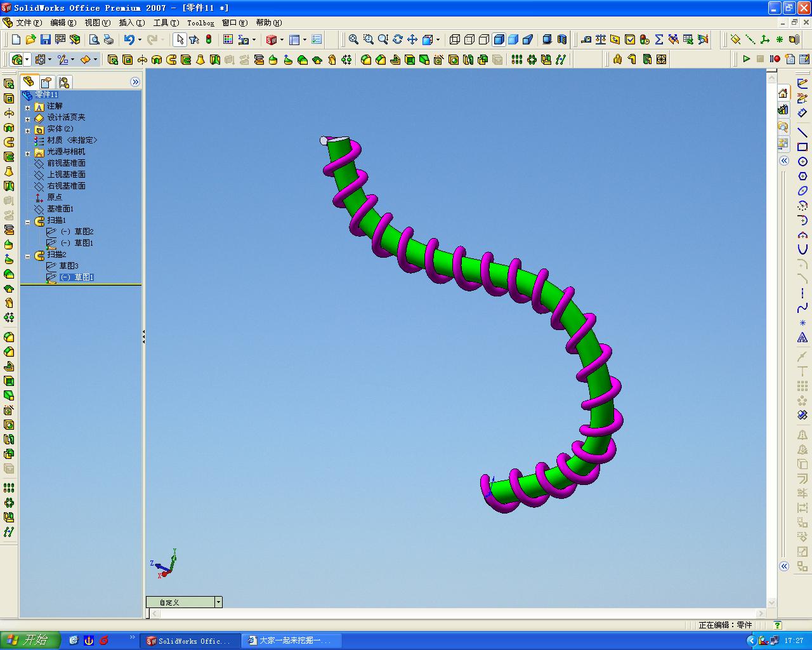Open the 视图(V) menu
Image resolution: width=812 pixels, height=650 pixels.
(x=98, y=23)
